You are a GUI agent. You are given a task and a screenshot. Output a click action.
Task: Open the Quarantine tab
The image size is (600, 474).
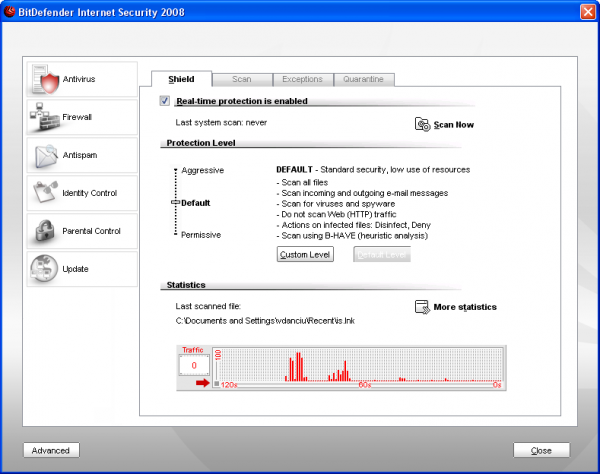(x=364, y=79)
